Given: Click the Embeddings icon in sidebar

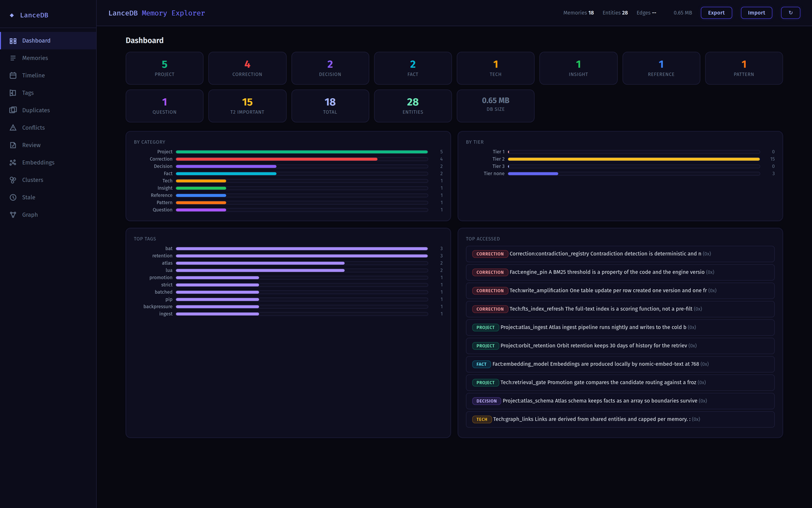Looking at the screenshot, I should click(13, 163).
